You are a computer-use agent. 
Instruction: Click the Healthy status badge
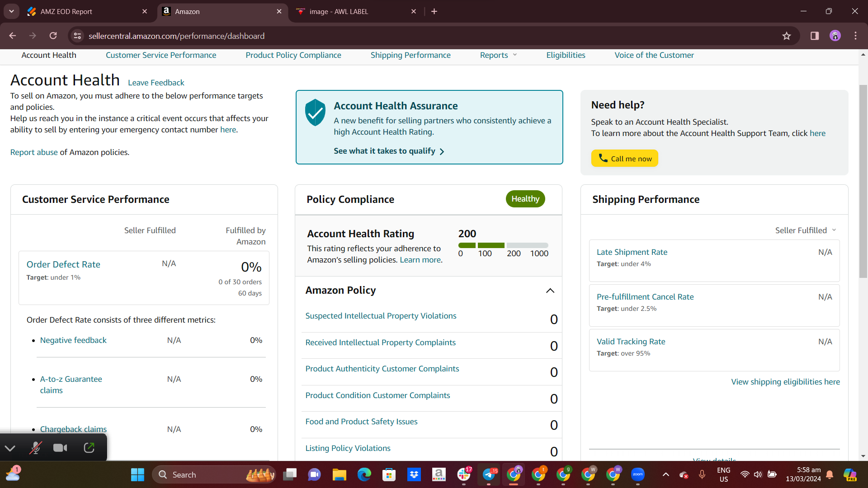click(x=525, y=199)
